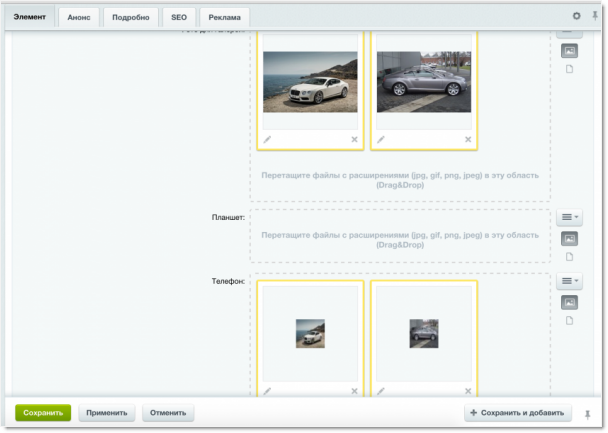
Task: Click the Применить button
Action: pos(106,412)
